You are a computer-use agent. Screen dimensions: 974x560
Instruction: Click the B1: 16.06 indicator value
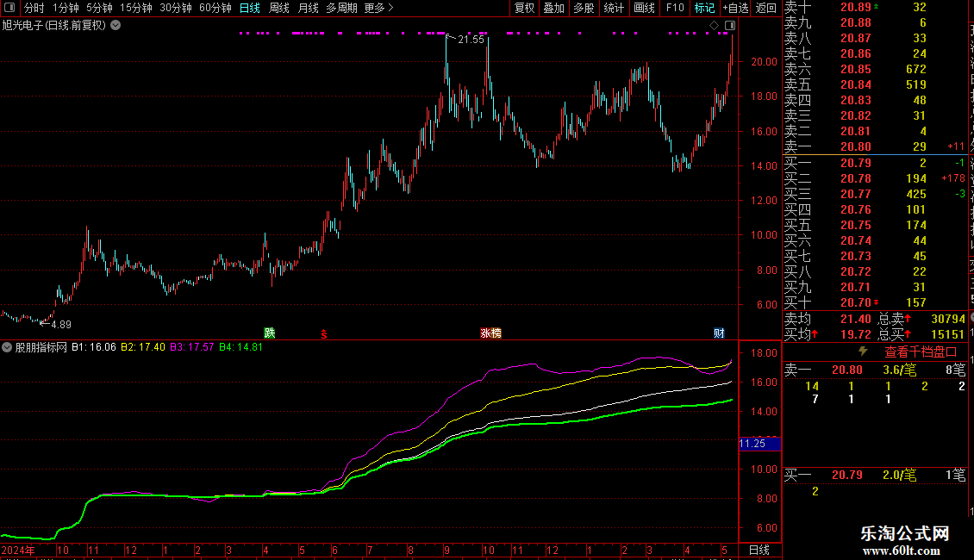tap(94, 347)
